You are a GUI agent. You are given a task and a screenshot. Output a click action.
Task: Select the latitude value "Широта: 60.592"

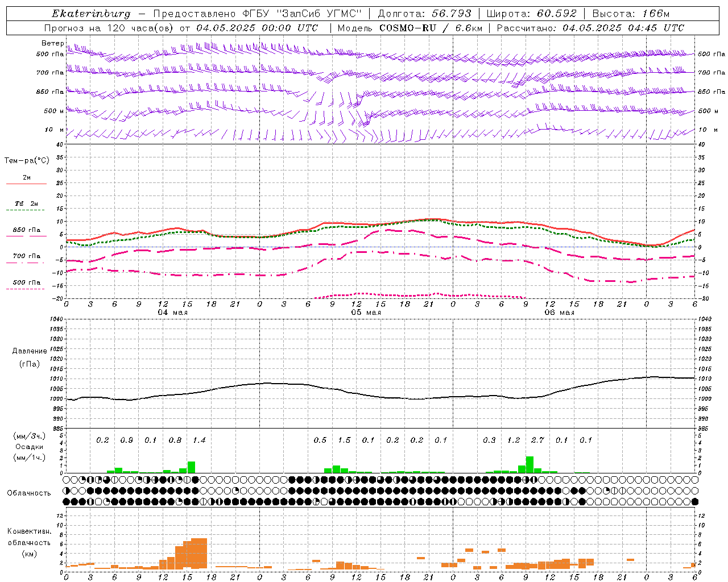point(531,14)
